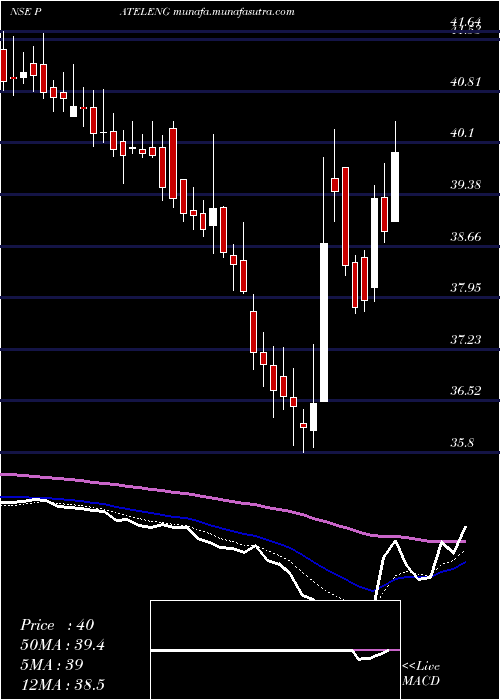Click the last white candlestick near 40.1

point(395,187)
